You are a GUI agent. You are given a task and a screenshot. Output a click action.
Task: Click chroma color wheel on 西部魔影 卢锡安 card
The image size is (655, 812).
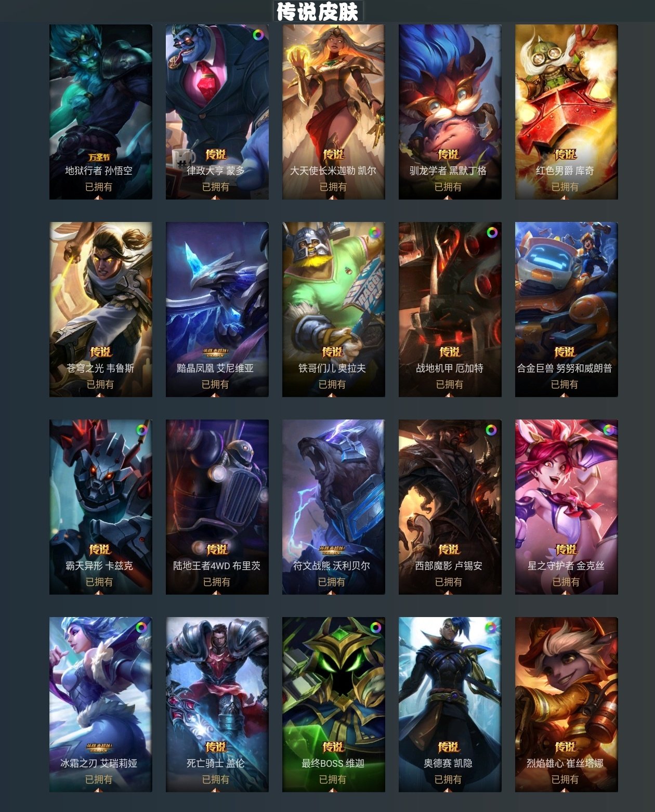(491, 430)
